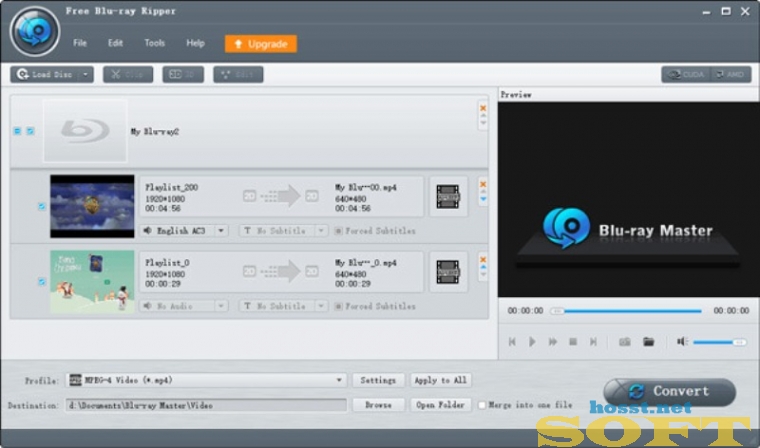The width and height of the screenshot is (760, 448).
Task: Remove Playlist_200 with its orange X
Action: point(483,184)
